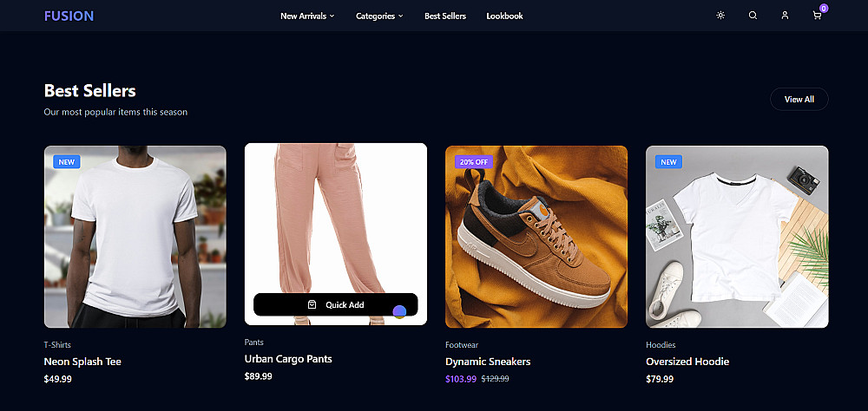
Task: Open the Lookbook menu item
Action: pos(504,16)
